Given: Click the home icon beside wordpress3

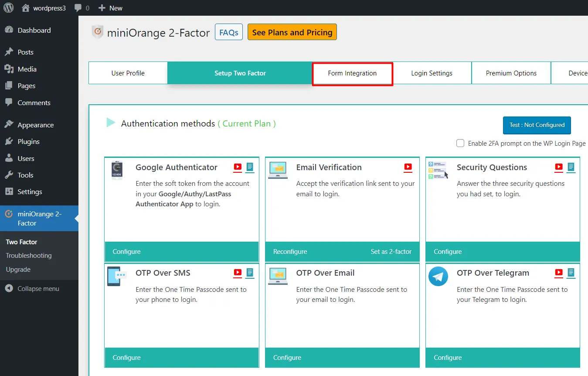Looking at the screenshot, I should (x=26, y=8).
